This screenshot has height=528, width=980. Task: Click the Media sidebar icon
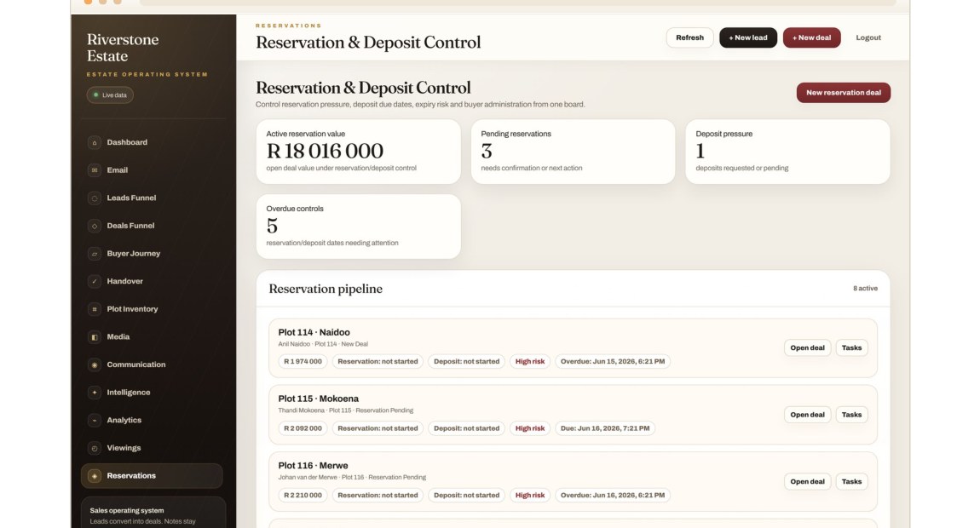(95, 336)
